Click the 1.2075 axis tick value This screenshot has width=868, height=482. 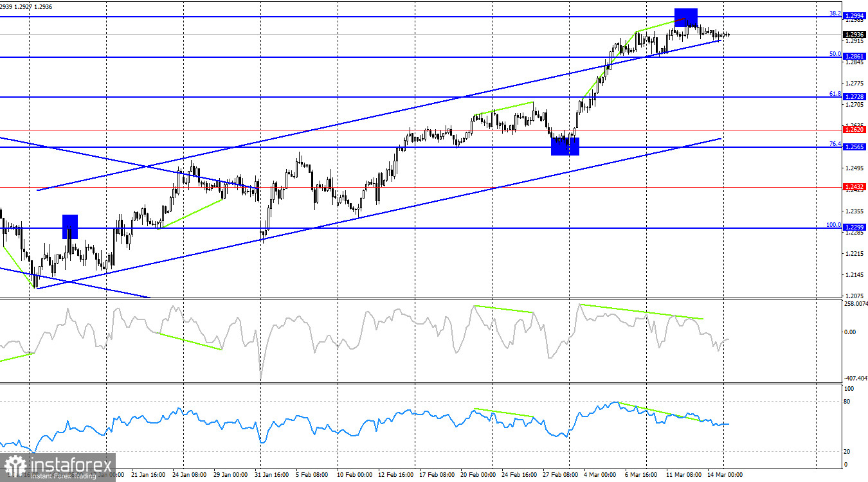[x=854, y=296]
